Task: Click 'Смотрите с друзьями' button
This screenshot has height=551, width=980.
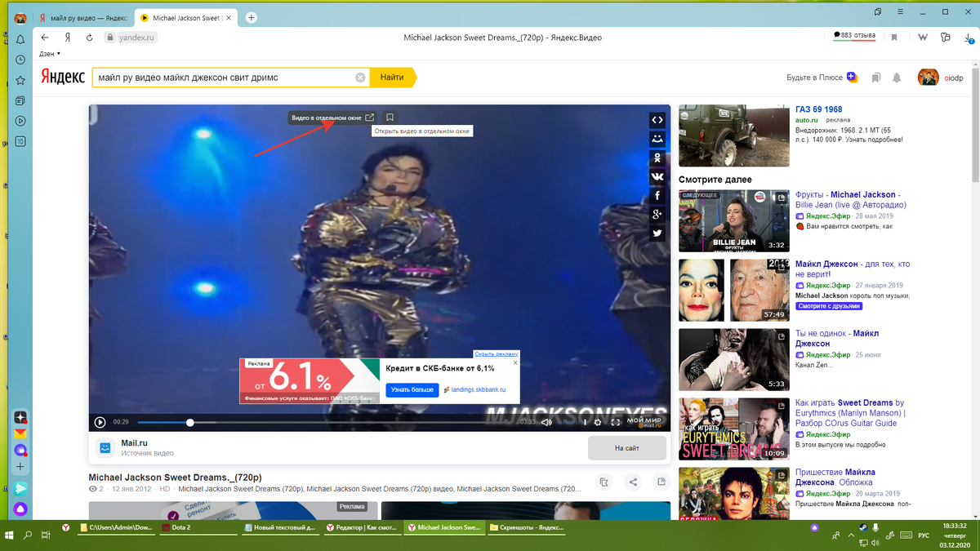Action: coord(827,306)
